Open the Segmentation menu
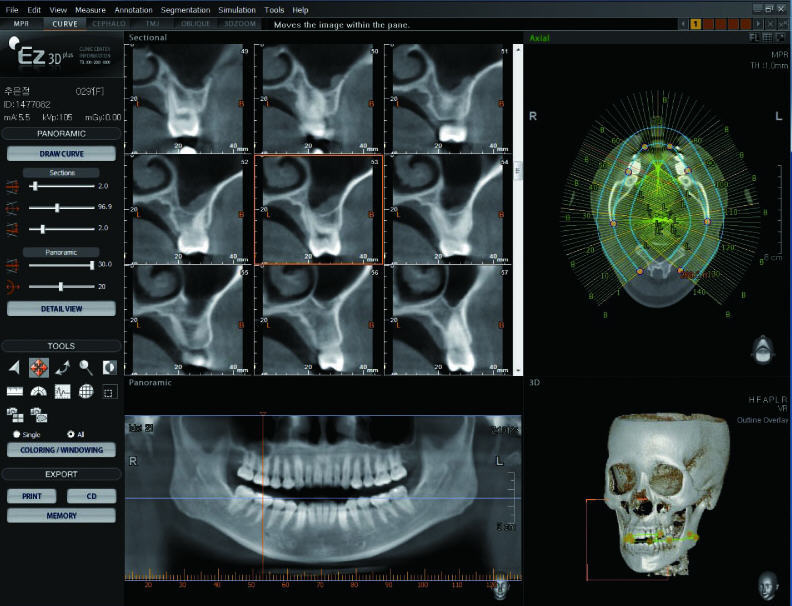Image resolution: width=792 pixels, height=606 pixels. pos(185,10)
